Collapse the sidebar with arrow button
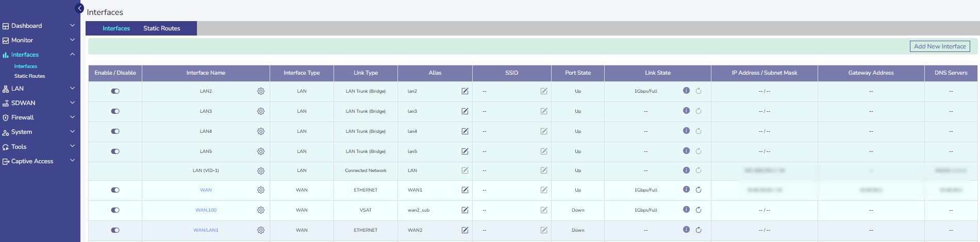Screen dimensions: 980x242 (x=80, y=8)
